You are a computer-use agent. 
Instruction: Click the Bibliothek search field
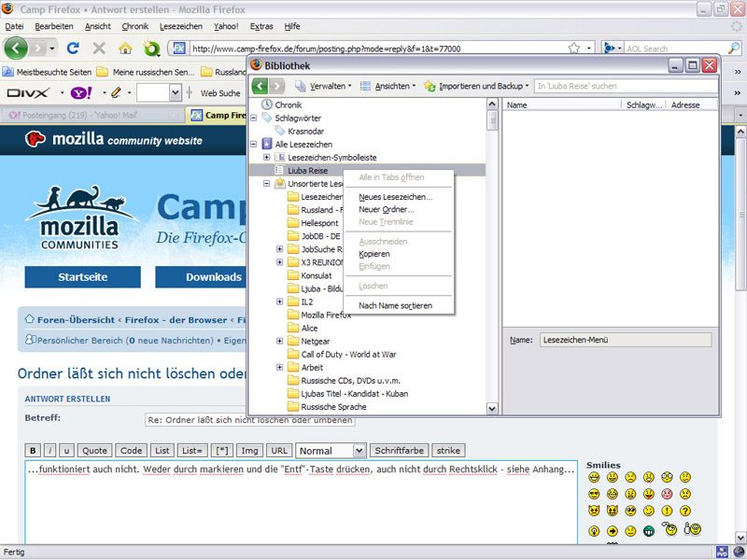(x=626, y=86)
